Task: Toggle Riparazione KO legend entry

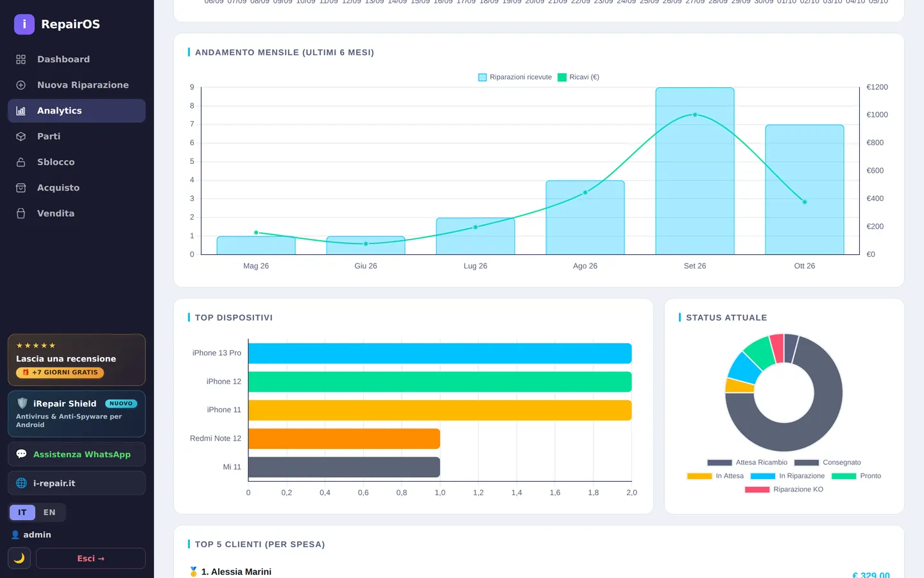Action: coord(783,489)
